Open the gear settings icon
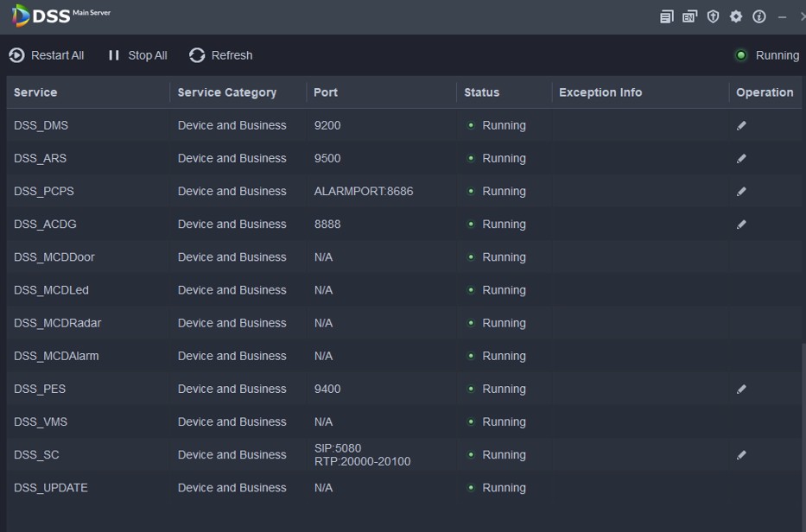Image resolution: width=806 pixels, height=532 pixels. point(736,16)
